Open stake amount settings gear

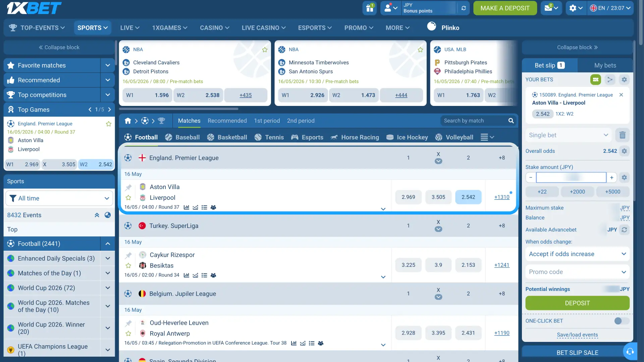(624, 177)
